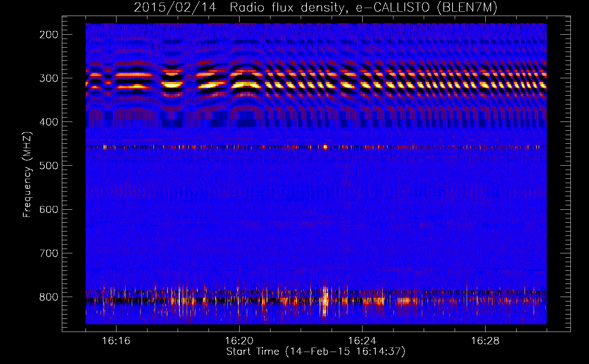The width and height of the screenshot is (589, 364).
Task: Click the 'Start Time (14-Feb-15 16:14:37)' label
Action: [x=316, y=352]
